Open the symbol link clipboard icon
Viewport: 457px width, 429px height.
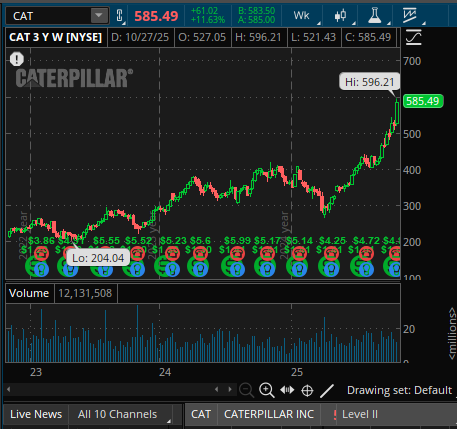pos(120,16)
